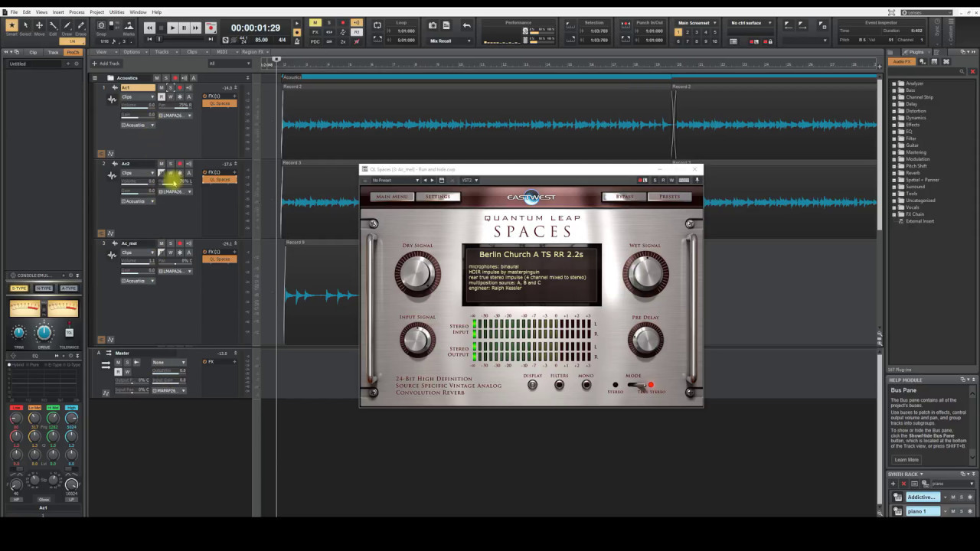980x551 pixels.
Task: Solo track Ac2
Action: (171, 164)
